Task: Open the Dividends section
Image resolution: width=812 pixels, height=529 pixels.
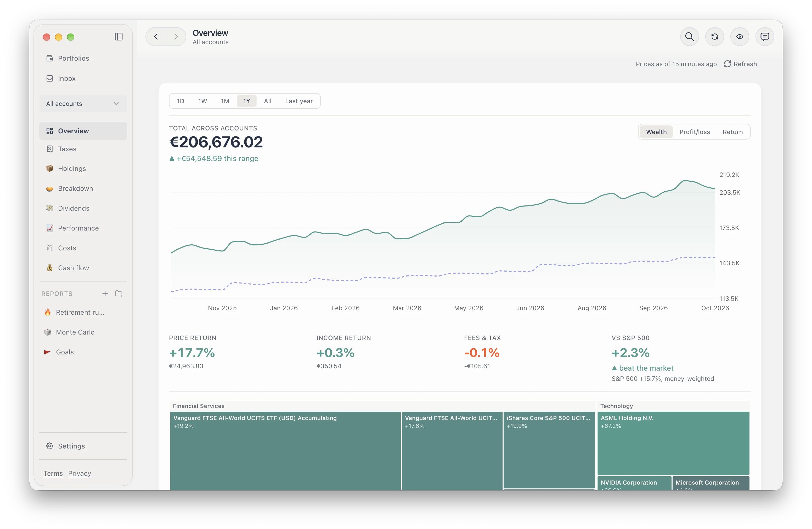Action: [83, 208]
